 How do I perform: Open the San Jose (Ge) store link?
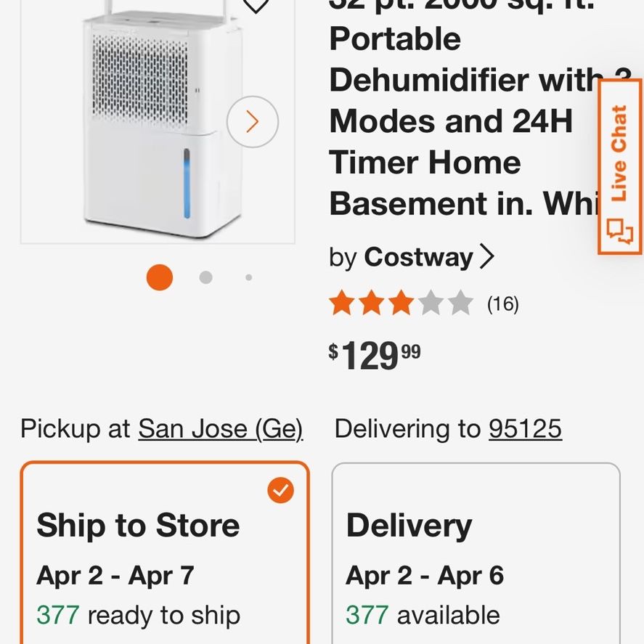(221, 429)
